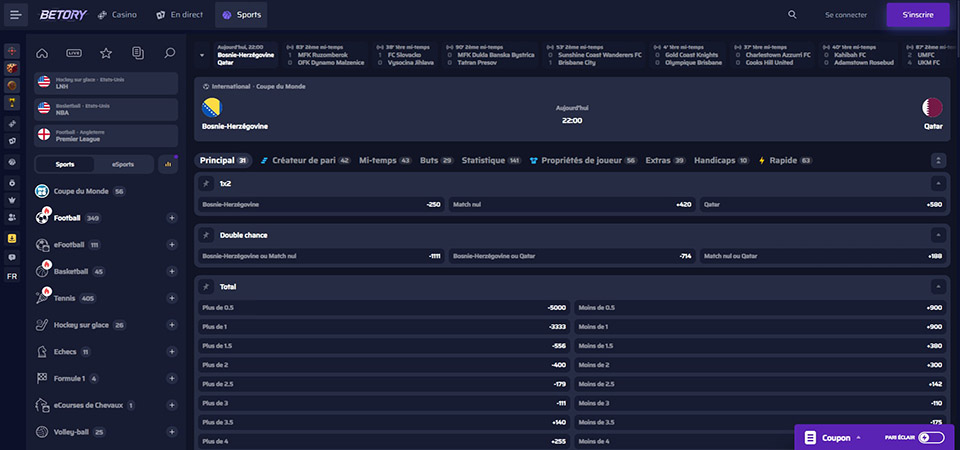Open bet history coupon icon
The height and width of the screenshot is (450, 960).
click(x=138, y=53)
